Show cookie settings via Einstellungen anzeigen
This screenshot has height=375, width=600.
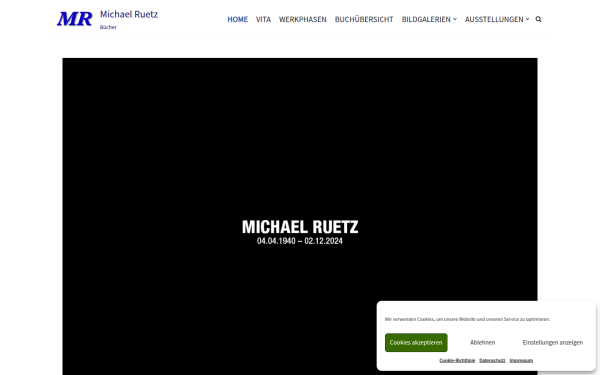pyautogui.click(x=553, y=342)
